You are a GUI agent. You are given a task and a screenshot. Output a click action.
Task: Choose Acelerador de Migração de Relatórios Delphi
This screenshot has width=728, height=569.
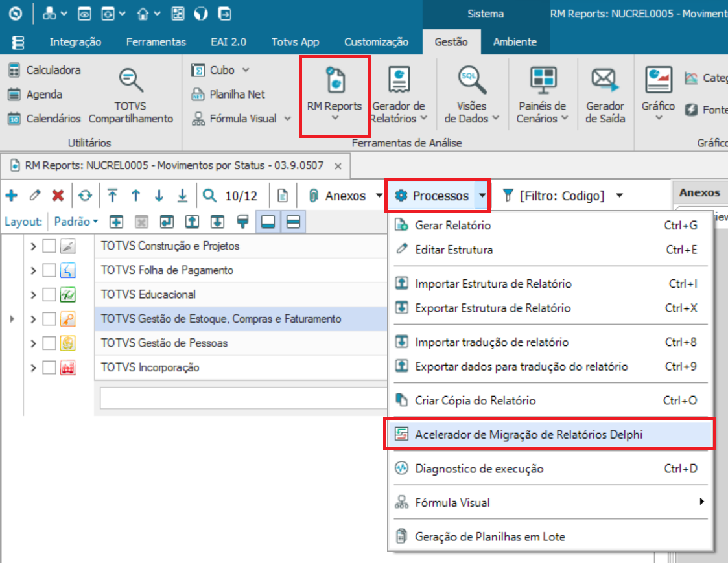click(x=550, y=434)
